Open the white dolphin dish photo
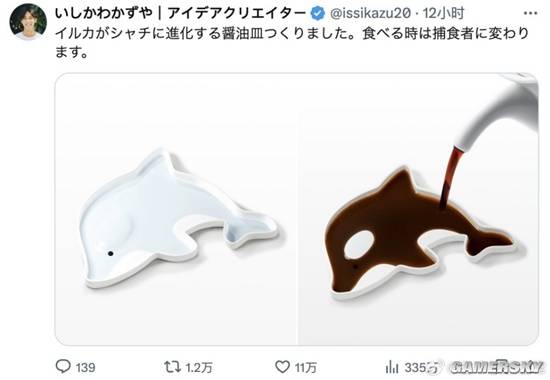The image size is (550, 380). point(176,209)
